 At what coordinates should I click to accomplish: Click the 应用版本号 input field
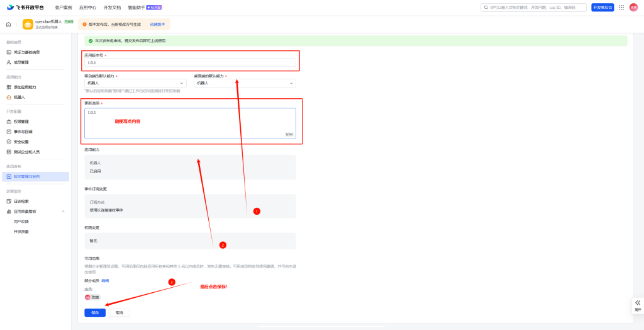190,62
